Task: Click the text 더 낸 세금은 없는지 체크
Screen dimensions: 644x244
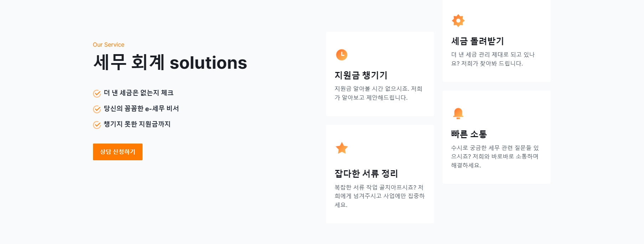Action: point(139,93)
